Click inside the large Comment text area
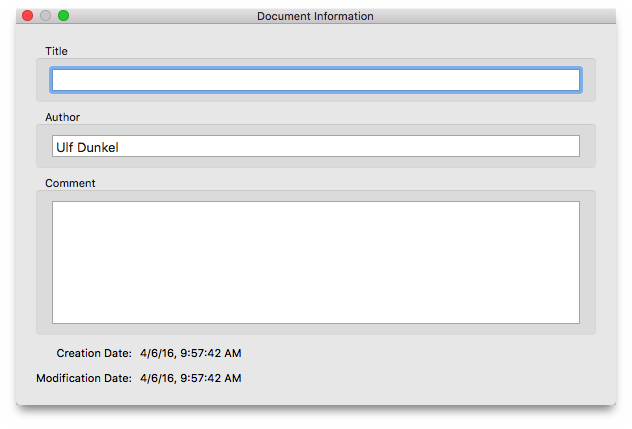 pyautogui.click(x=315, y=262)
